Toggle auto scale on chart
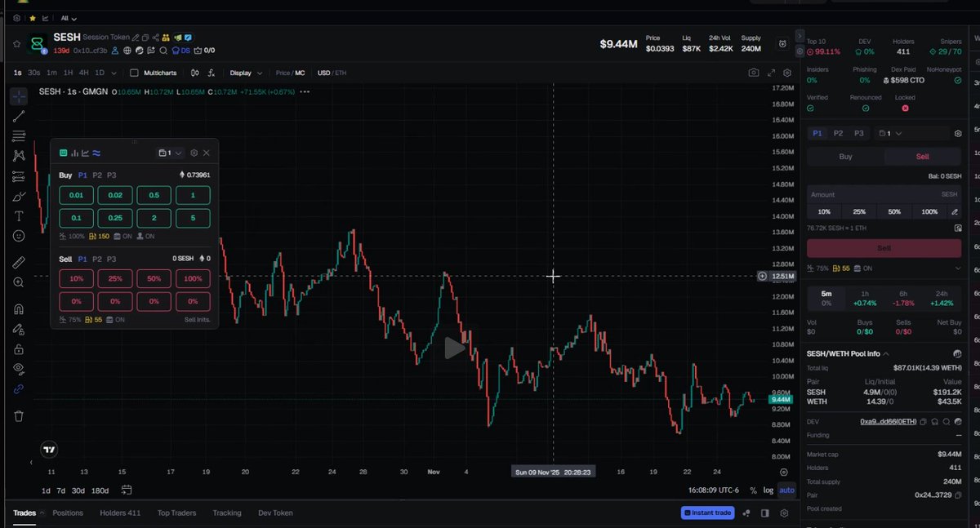Screen dimensions: 980x528 click(x=786, y=490)
